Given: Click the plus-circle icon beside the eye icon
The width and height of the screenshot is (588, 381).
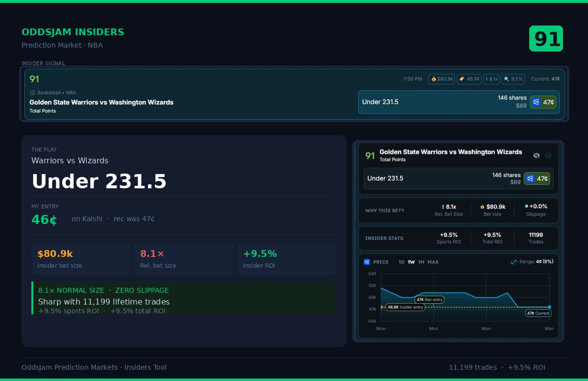Looking at the screenshot, I should coord(548,155).
